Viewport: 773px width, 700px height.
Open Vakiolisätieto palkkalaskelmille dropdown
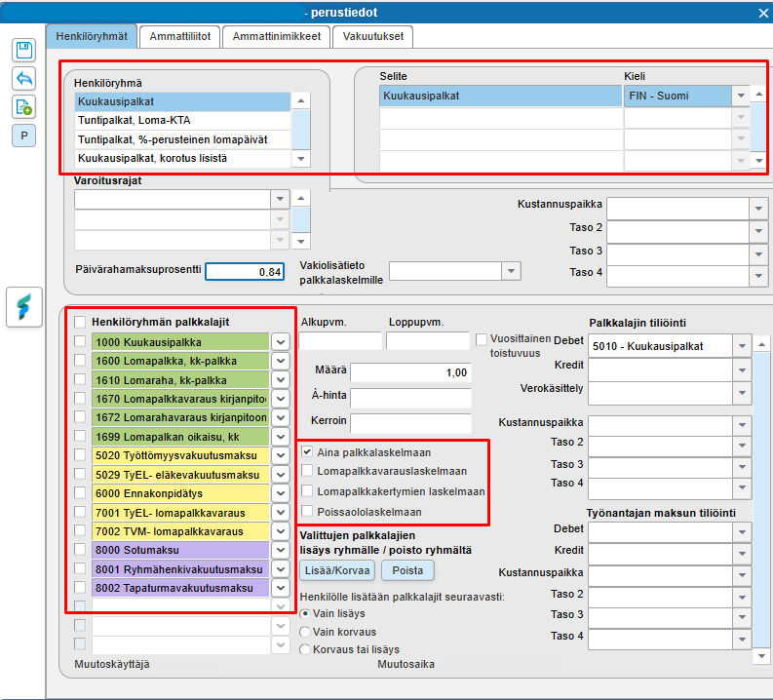click(x=511, y=271)
